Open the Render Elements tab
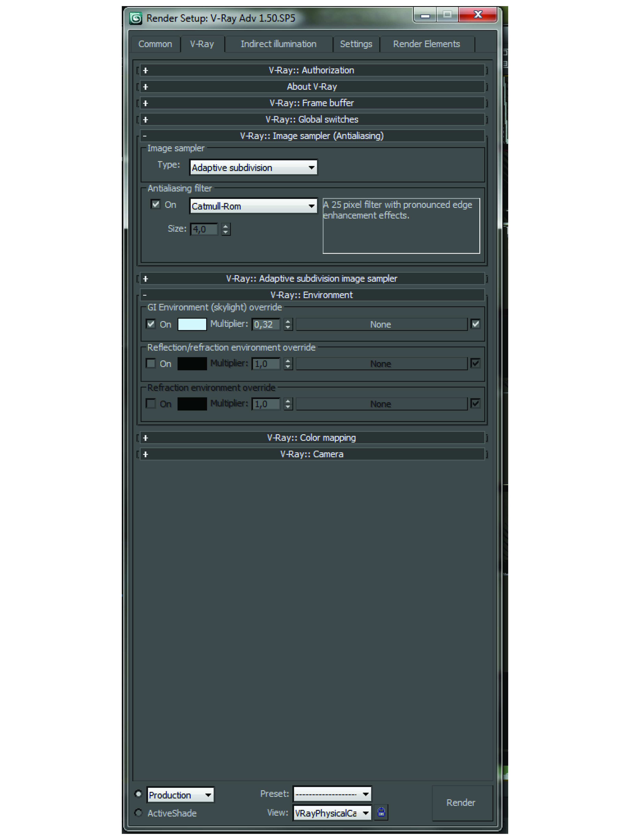The width and height of the screenshot is (630, 840). pos(426,44)
